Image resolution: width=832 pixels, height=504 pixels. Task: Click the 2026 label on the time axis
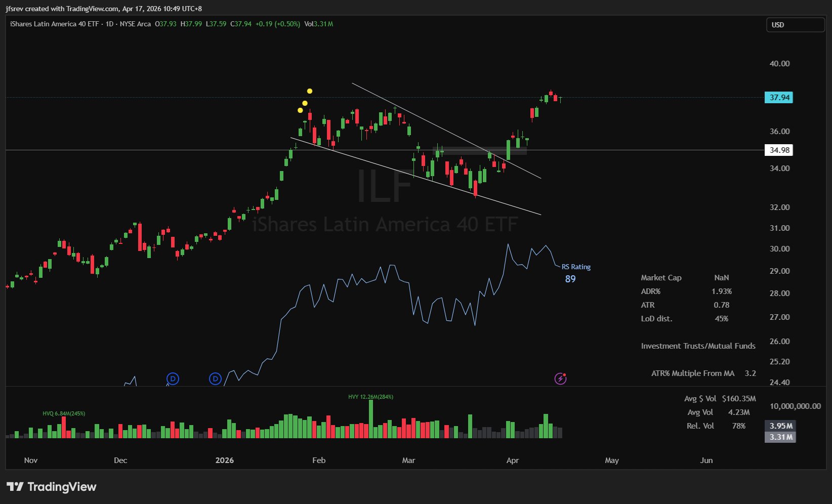click(225, 460)
